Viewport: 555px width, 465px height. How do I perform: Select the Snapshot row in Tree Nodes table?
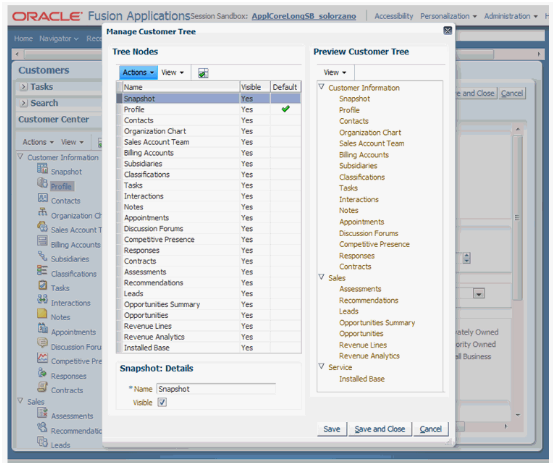pos(209,98)
